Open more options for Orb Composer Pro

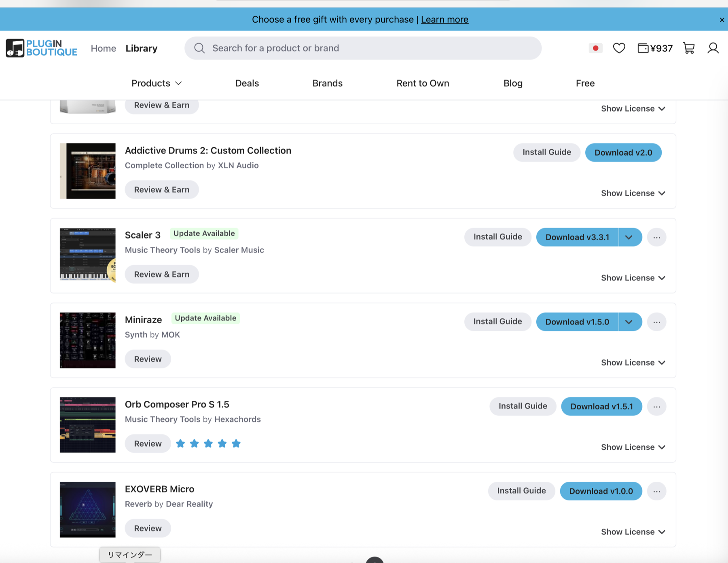click(x=656, y=406)
